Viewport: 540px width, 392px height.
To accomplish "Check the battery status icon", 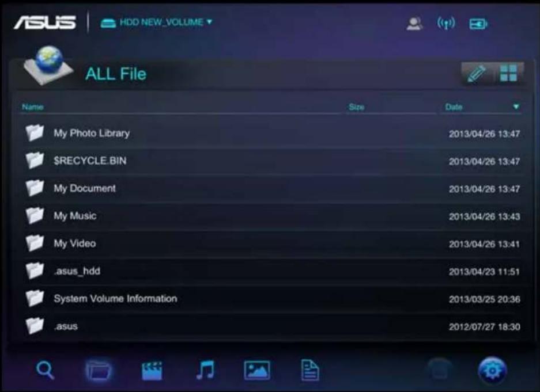I will 478,24.
